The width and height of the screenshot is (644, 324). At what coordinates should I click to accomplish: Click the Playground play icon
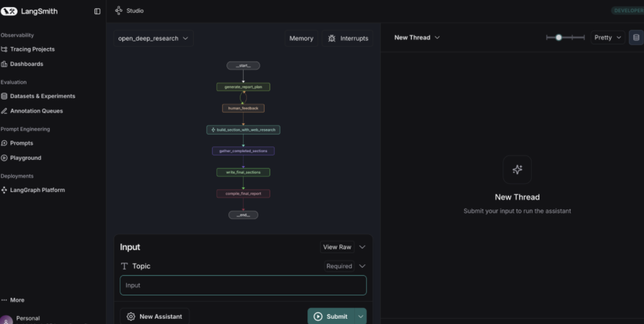click(4, 158)
